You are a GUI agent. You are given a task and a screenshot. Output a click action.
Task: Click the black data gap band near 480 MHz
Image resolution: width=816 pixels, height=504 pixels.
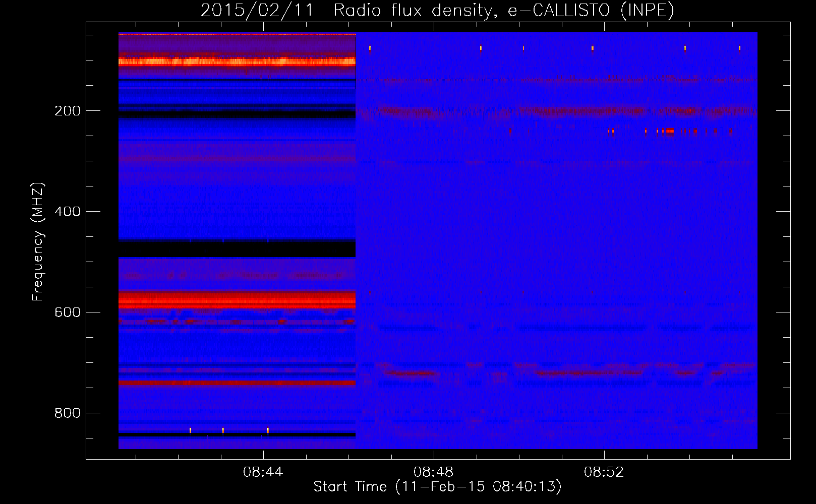pos(237,249)
